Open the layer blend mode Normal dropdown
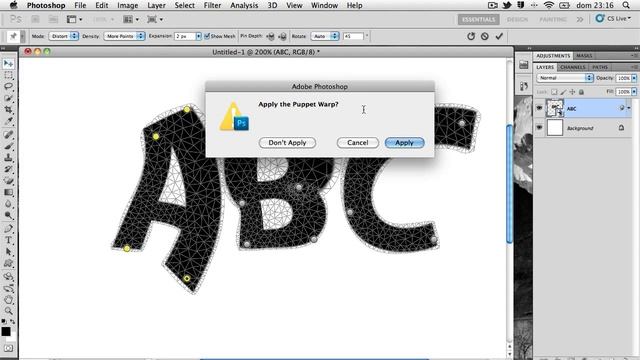This screenshot has width=640, height=360. (564, 78)
